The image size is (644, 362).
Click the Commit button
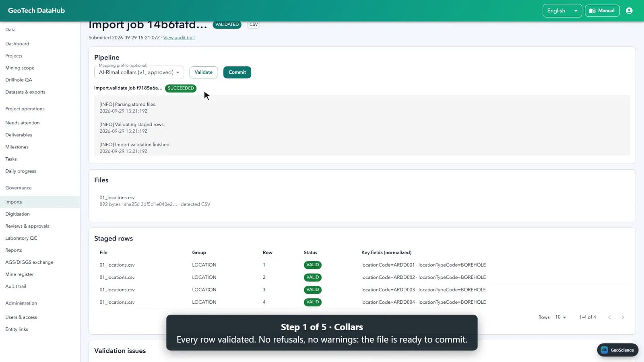237,72
